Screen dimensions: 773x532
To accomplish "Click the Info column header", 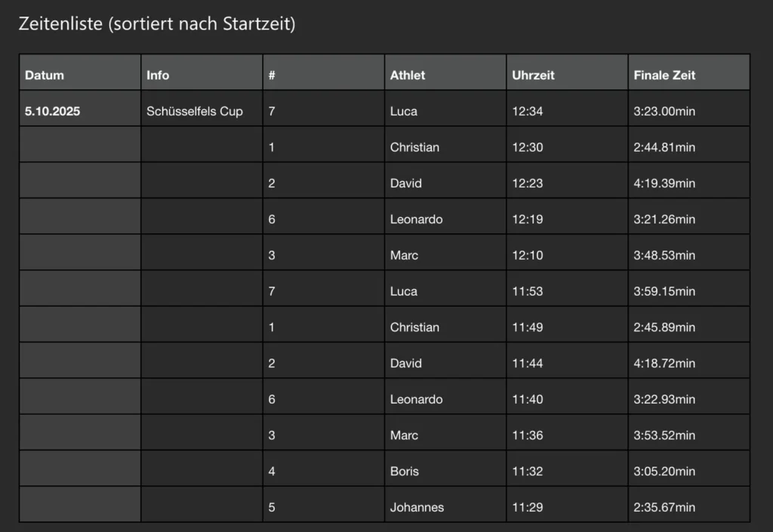I will (158, 75).
